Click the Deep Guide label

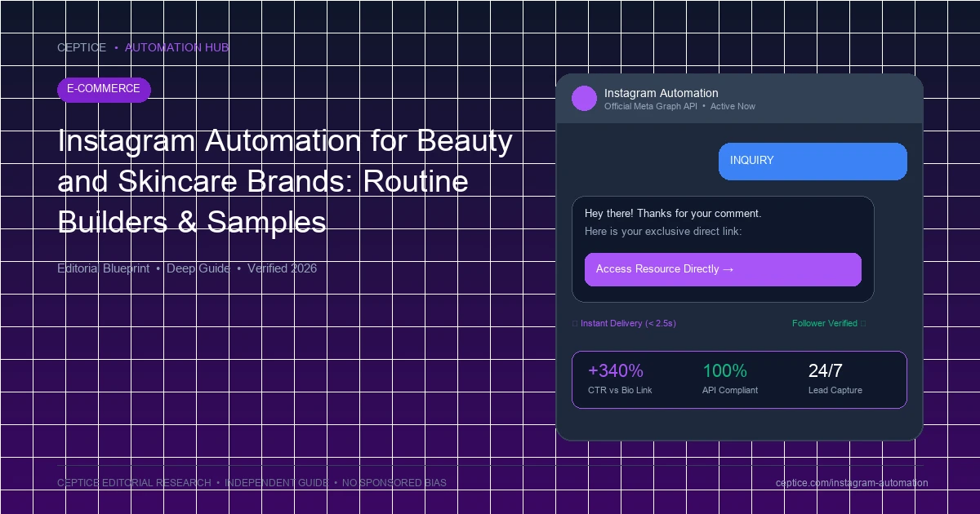click(198, 268)
